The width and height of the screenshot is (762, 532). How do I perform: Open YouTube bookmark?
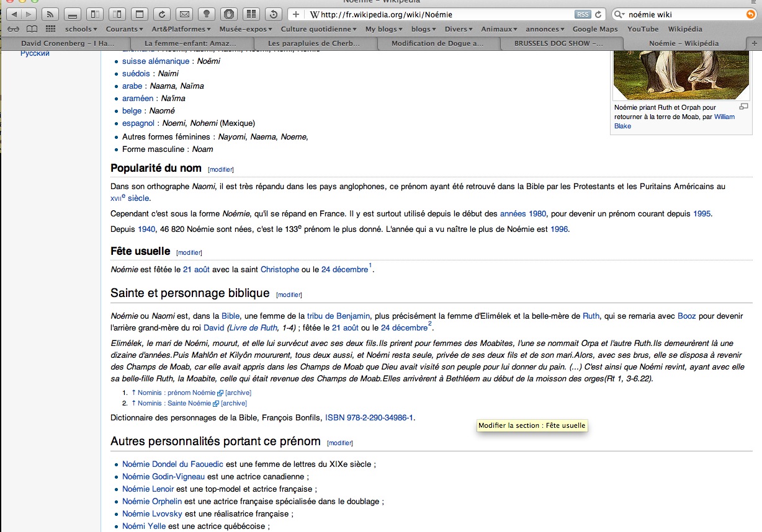[x=643, y=29]
